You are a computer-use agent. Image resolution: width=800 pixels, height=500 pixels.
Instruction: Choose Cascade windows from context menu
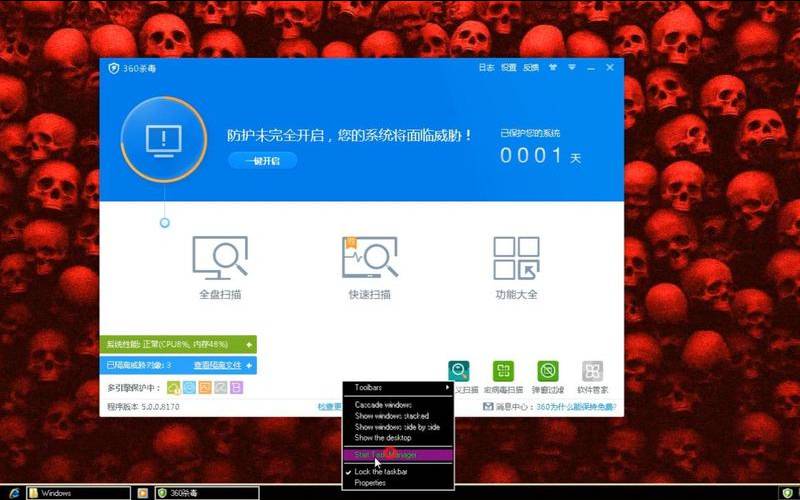398,405
